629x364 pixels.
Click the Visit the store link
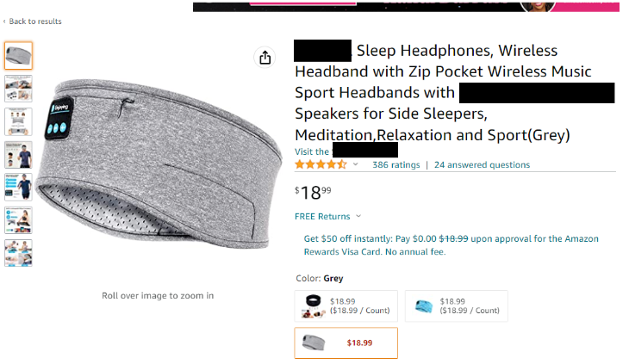tap(312, 152)
